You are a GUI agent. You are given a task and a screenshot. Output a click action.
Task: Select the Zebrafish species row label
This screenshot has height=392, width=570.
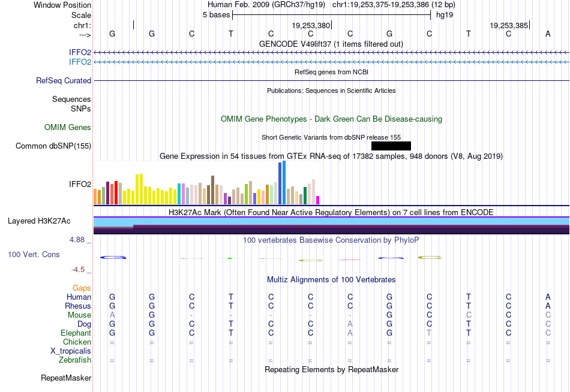75,360
